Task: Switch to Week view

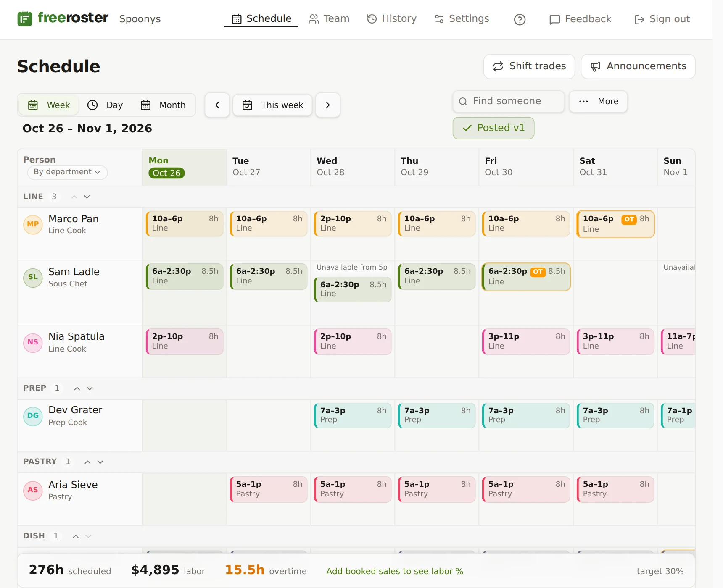Action: pyautogui.click(x=49, y=105)
